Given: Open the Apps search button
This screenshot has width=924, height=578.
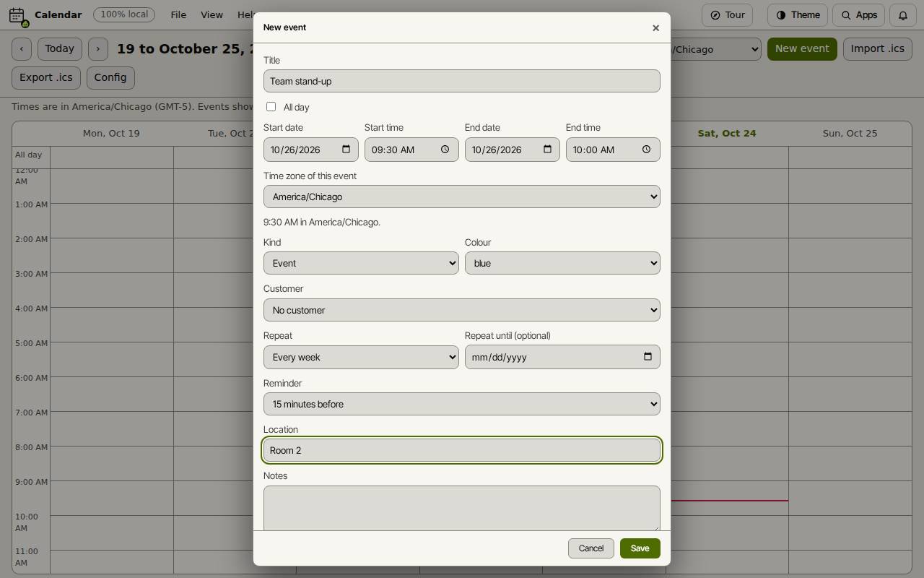Looking at the screenshot, I should click(858, 15).
